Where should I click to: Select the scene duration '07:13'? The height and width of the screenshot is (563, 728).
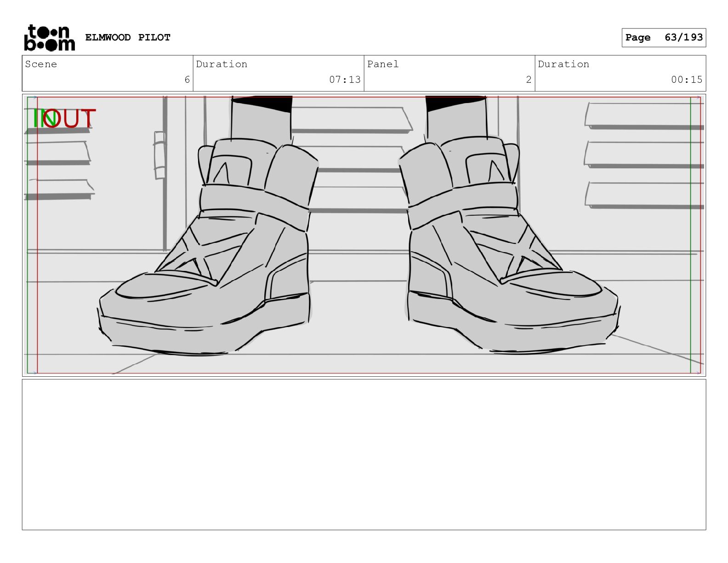click(x=345, y=80)
